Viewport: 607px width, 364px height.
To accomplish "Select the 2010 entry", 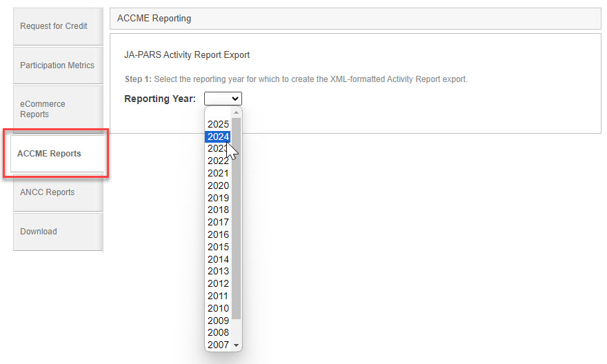I will point(218,308).
